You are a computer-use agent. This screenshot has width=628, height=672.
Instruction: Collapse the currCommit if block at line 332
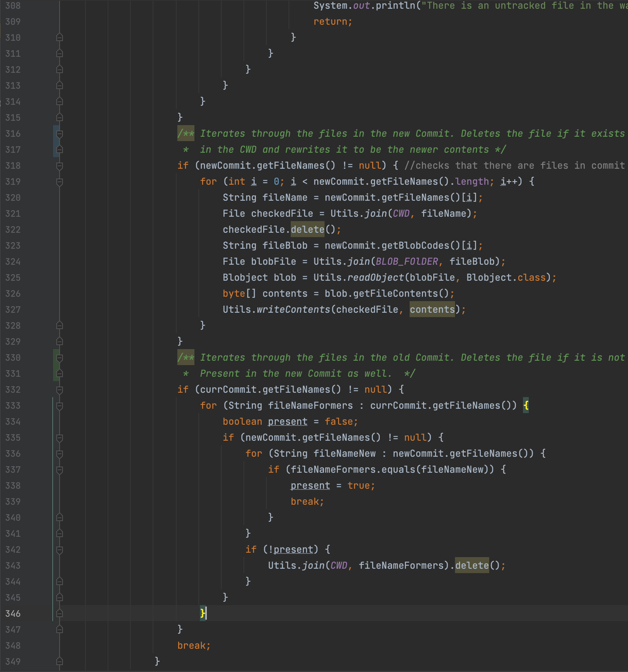pos(60,390)
